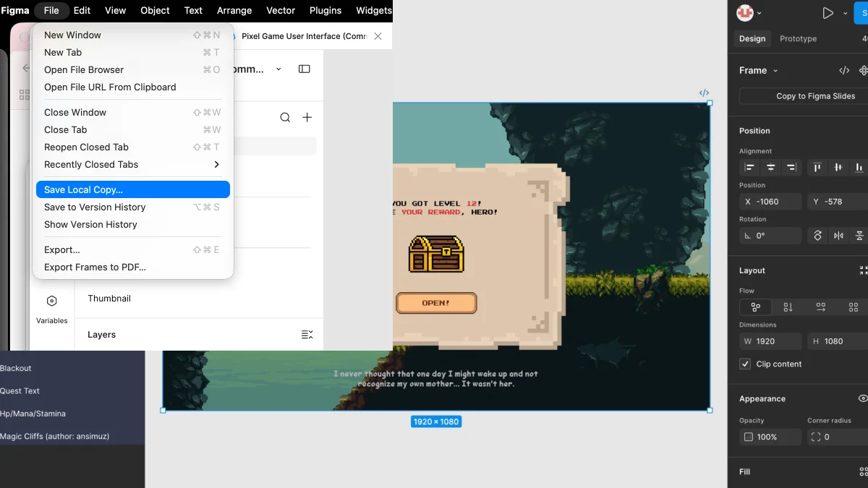Flip horizontal using the mirror icon
The image size is (868, 488).
[x=839, y=236]
